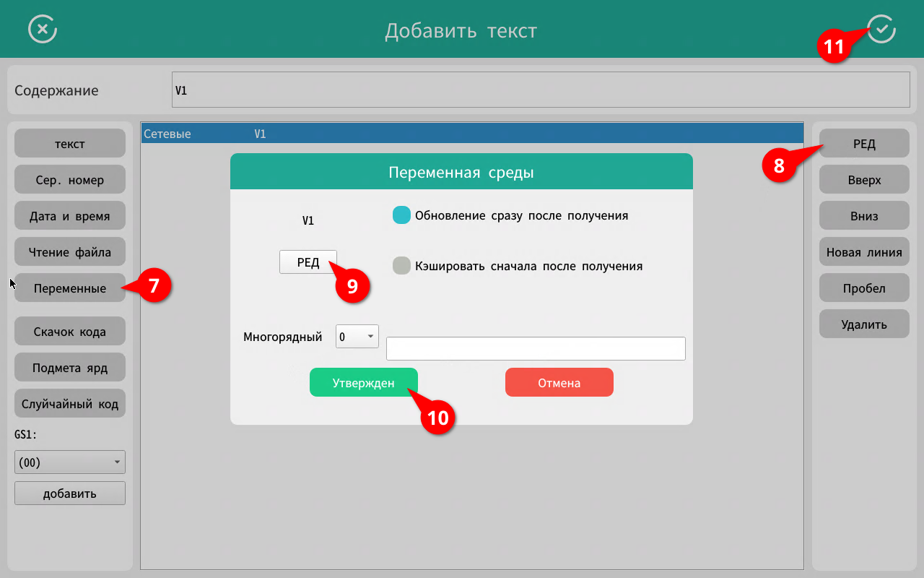Expand the GS1 (00) combo box
Image resolution: width=924 pixels, height=578 pixels.
[70, 462]
